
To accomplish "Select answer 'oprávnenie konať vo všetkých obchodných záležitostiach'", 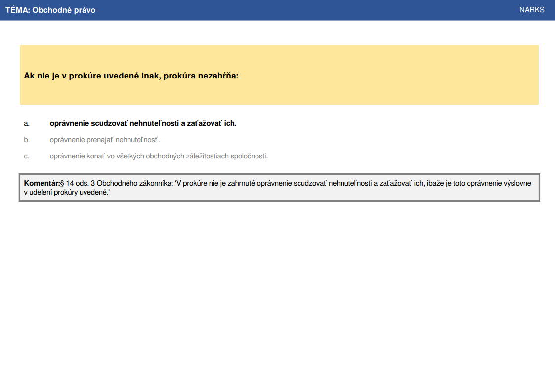I will click(x=159, y=156).
